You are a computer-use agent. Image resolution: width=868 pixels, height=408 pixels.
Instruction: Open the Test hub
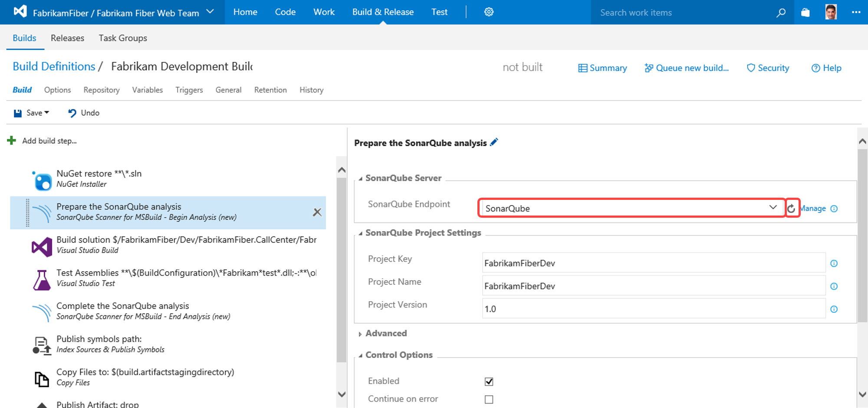pos(439,12)
